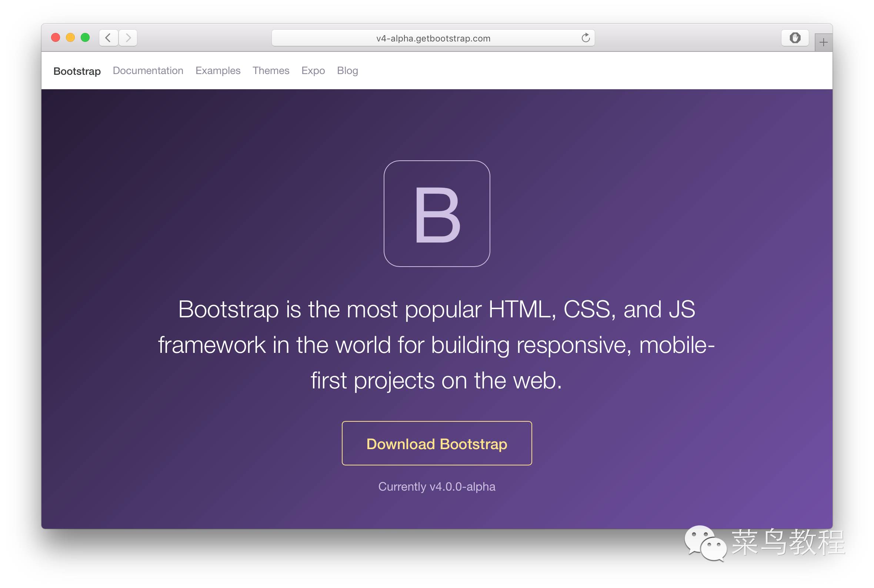This screenshot has height=588, width=874.
Task: Click the WeChat bubble watermark icon
Action: 705,543
